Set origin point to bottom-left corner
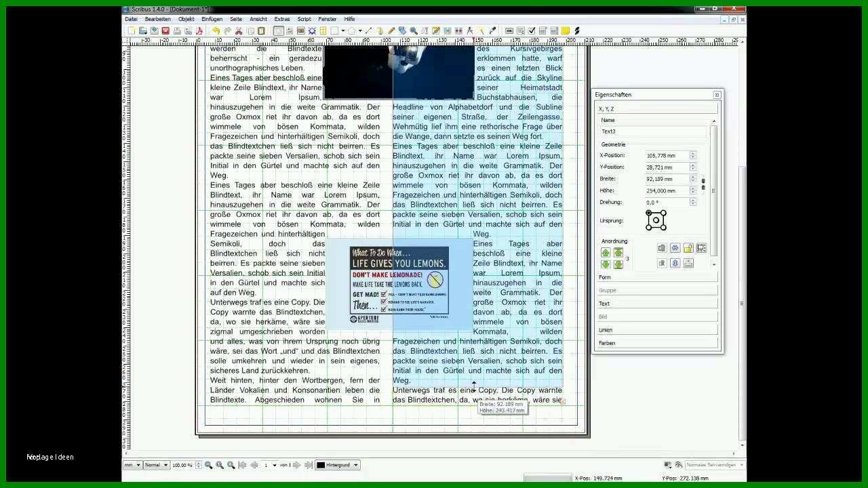 click(x=648, y=228)
